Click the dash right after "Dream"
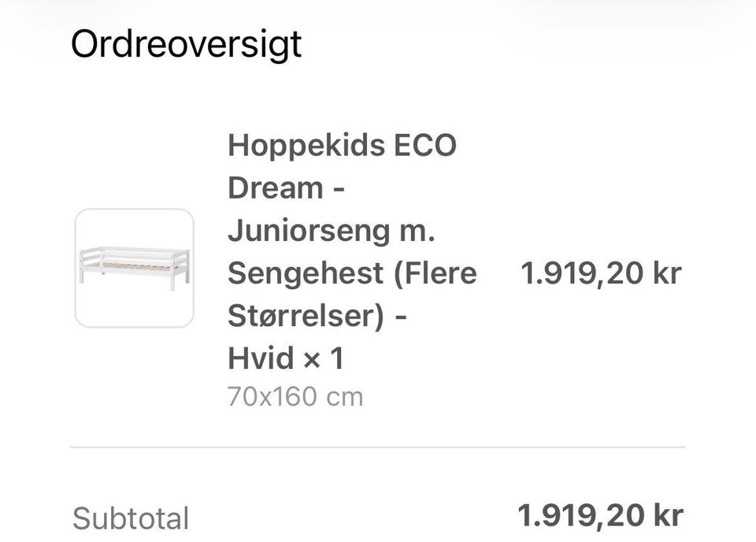 point(339,188)
